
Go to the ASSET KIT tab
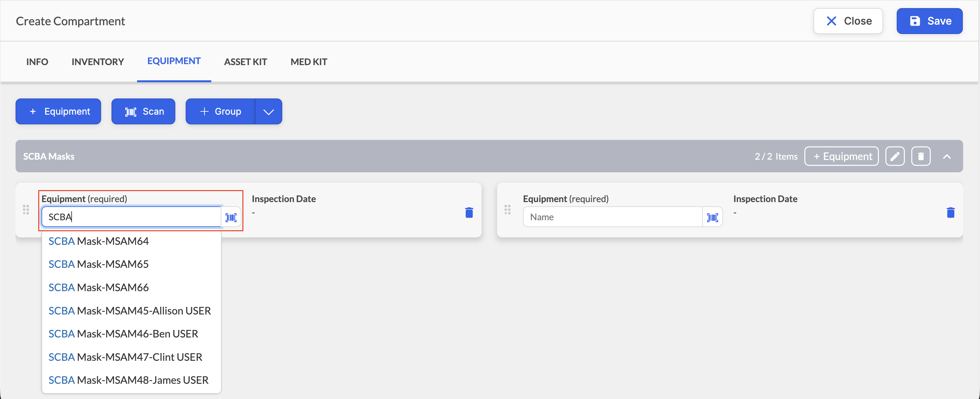point(245,62)
